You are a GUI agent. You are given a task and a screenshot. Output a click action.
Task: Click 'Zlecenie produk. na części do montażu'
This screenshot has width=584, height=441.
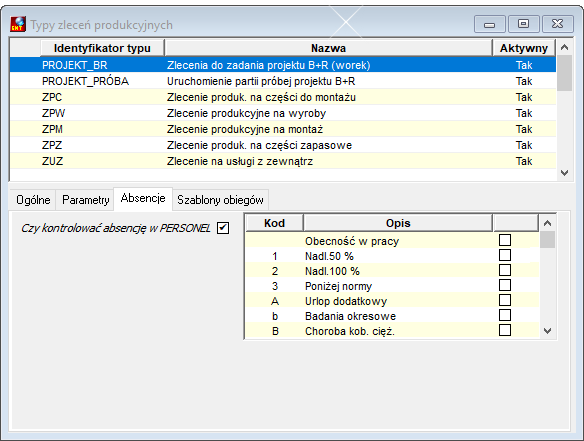pyautogui.click(x=261, y=97)
